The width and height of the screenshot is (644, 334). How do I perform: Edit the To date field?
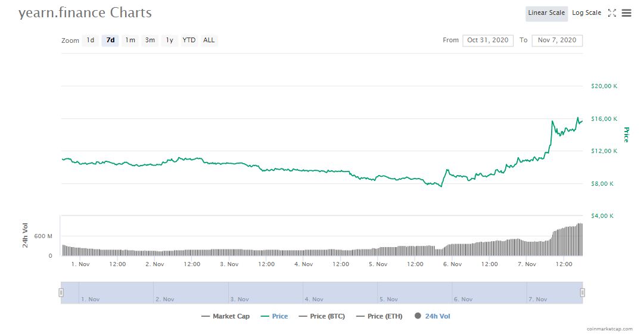[x=557, y=40]
